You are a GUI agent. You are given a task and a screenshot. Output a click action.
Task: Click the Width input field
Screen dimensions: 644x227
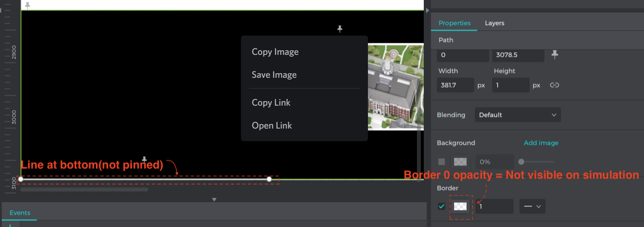(x=455, y=85)
